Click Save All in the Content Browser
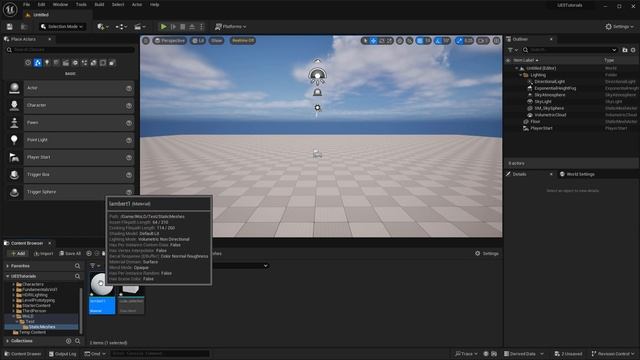 point(70,253)
